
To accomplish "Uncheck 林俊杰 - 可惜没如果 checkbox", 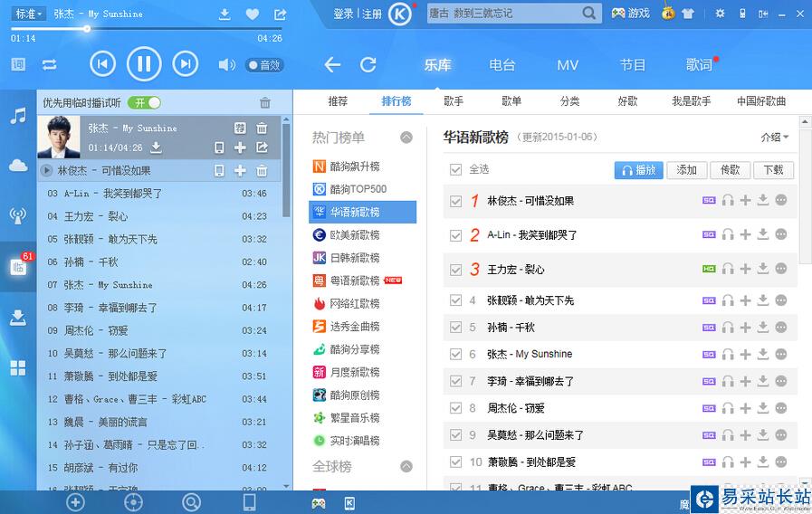I will click(455, 201).
